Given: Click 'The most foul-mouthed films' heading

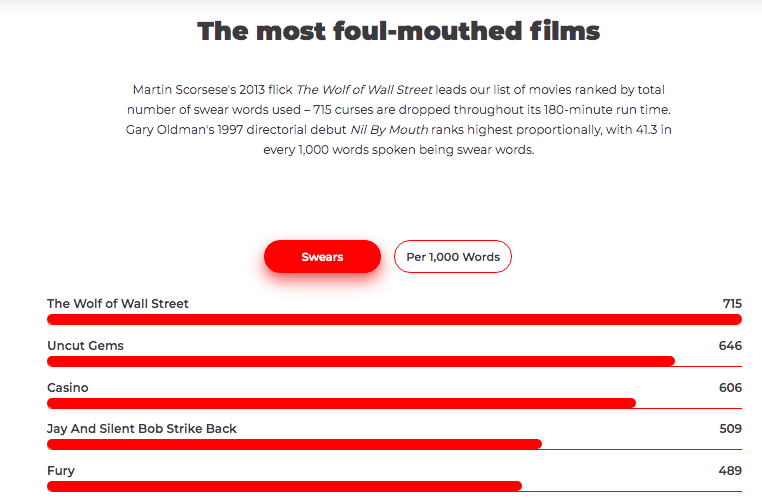Looking at the screenshot, I should coord(398,31).
